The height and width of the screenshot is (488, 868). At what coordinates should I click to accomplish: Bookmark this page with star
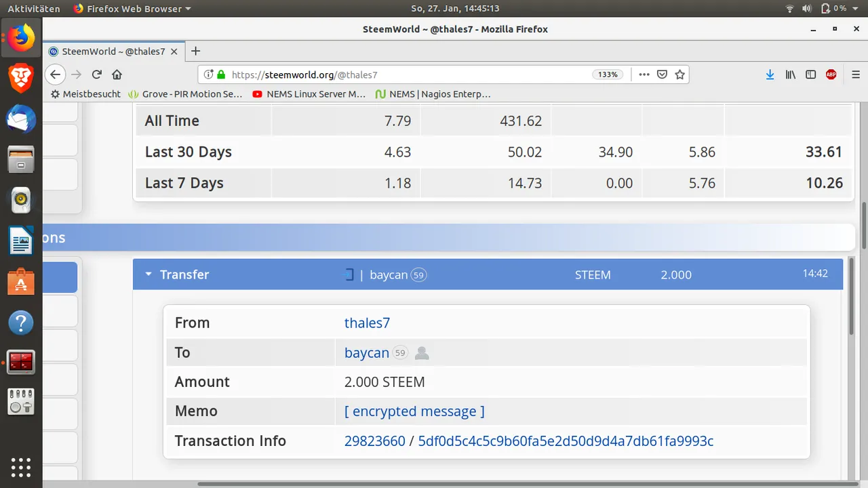click(x=679, y=75)
